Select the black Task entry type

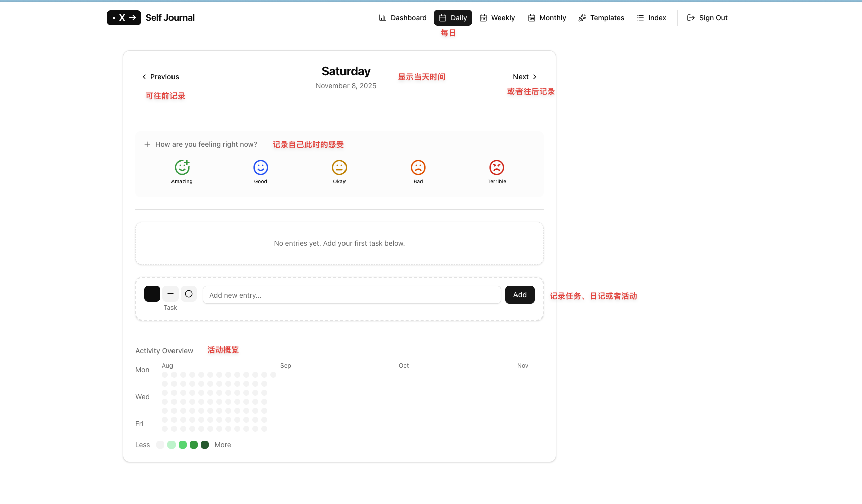pos(152,294)
